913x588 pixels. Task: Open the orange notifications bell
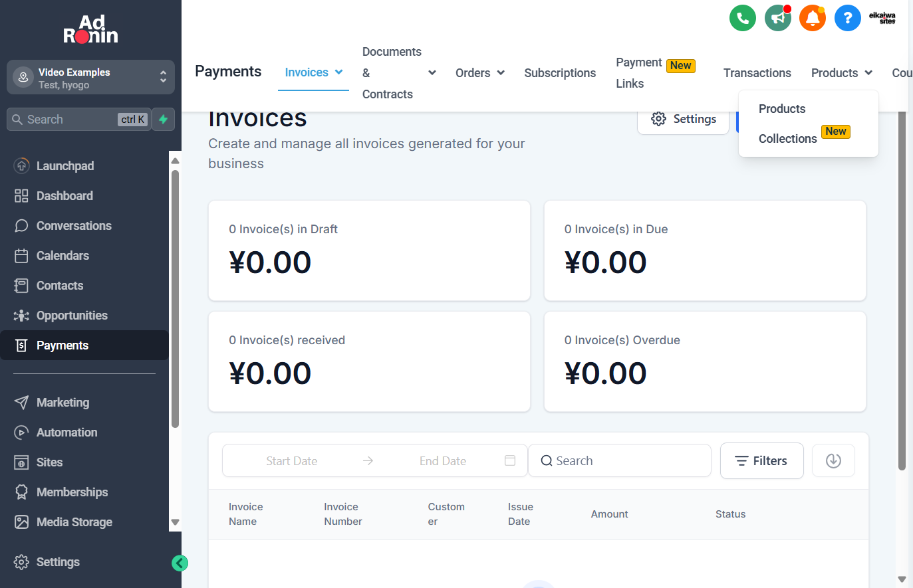(813, 18)
